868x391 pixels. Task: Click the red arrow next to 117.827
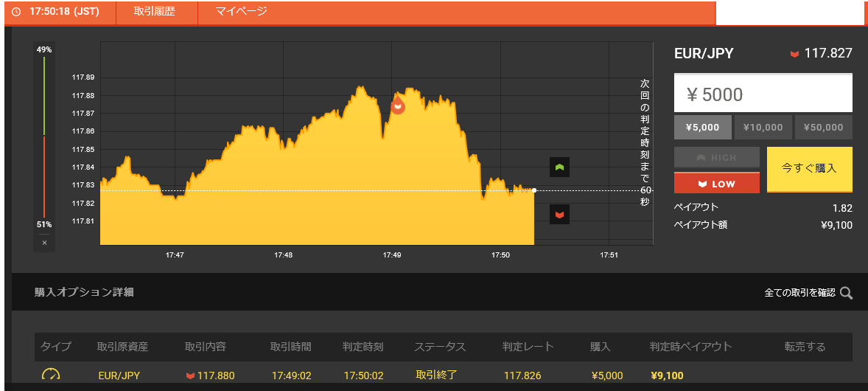(794, 54)
